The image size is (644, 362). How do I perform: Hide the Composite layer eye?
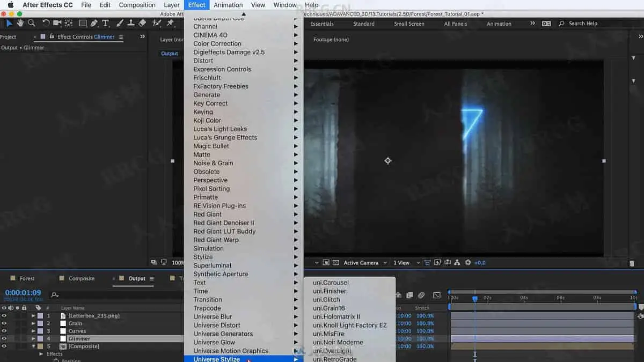[x=4, y=346]
